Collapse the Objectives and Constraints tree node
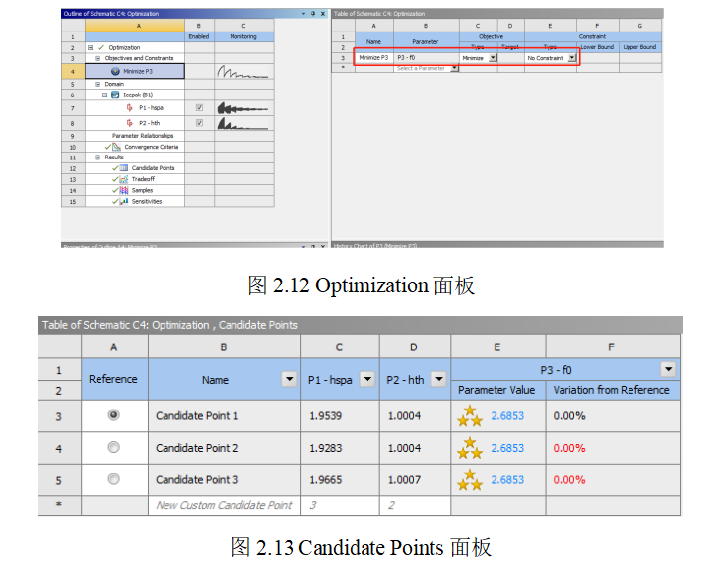This screenshot has height=567, width=728. tap(98, 58)
